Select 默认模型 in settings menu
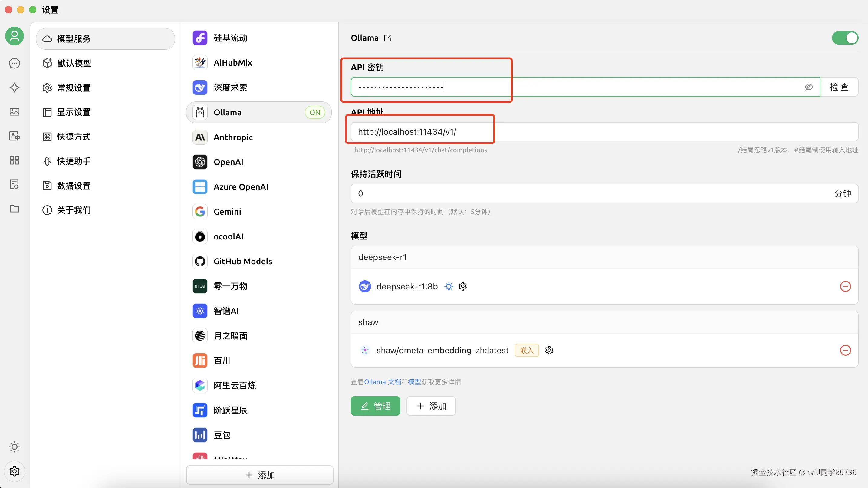Screen dimensions: 868x488 74,63
